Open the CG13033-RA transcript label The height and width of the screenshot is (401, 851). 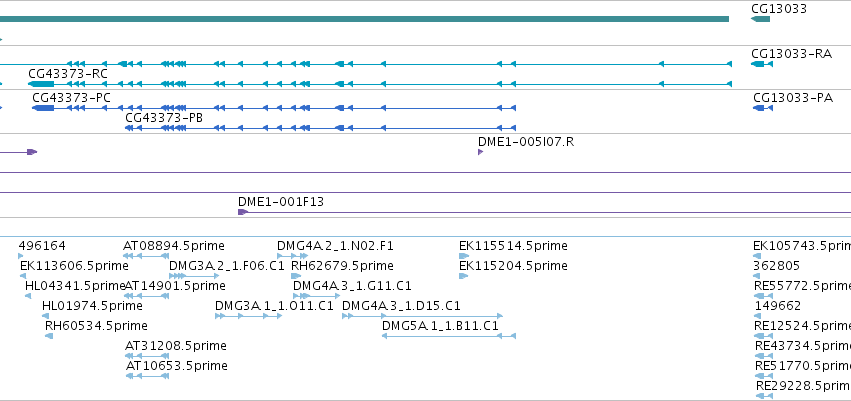pos(791,54)
